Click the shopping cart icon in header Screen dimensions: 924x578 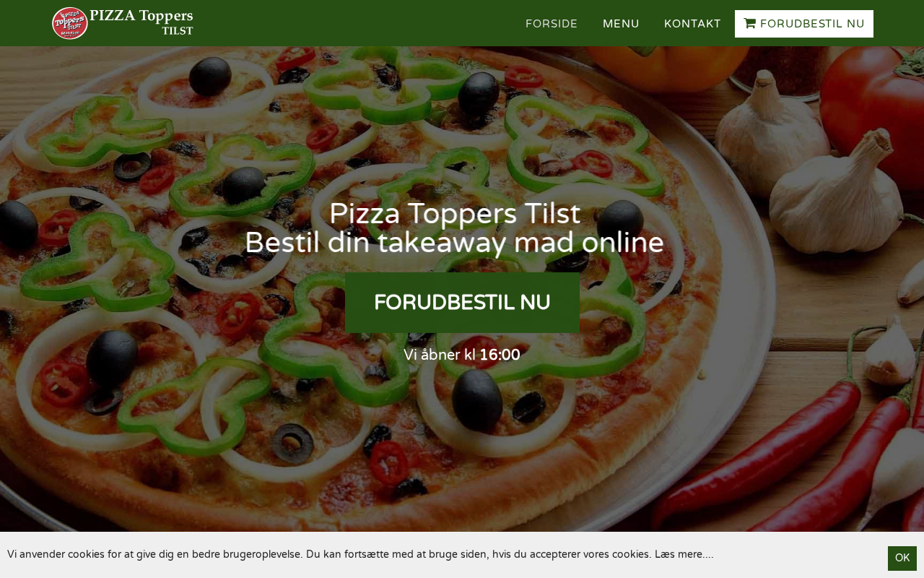click(750, 24)
